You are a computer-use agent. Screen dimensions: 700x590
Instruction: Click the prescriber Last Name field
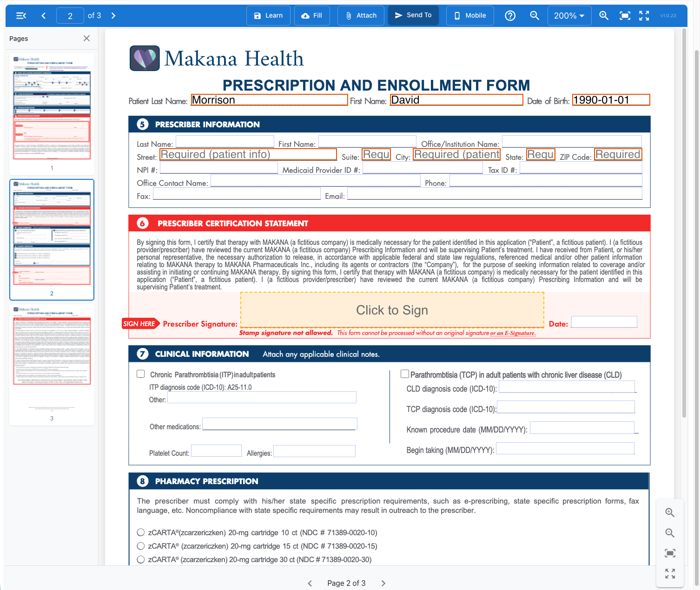tap(225, 142)
